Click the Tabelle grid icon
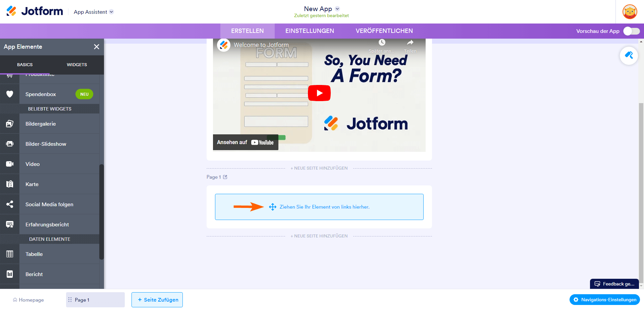Screen dimensions: 644x310 click(10, 254)
